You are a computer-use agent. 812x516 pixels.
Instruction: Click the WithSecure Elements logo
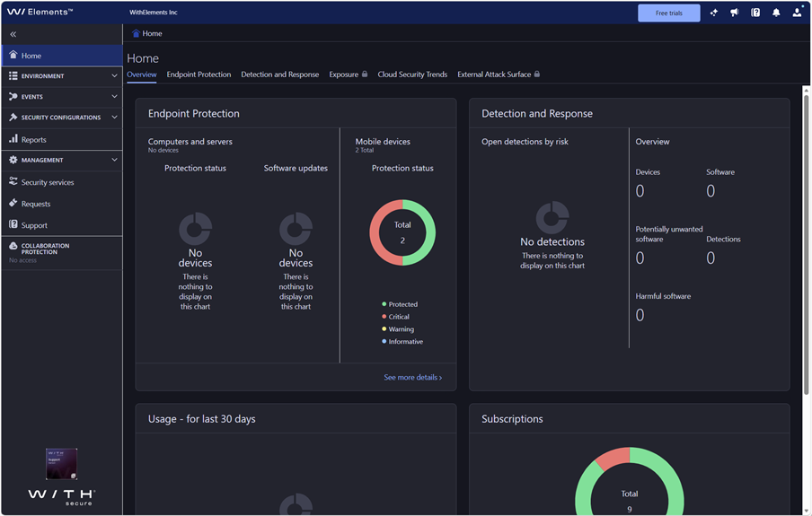(x=40, y=12)
